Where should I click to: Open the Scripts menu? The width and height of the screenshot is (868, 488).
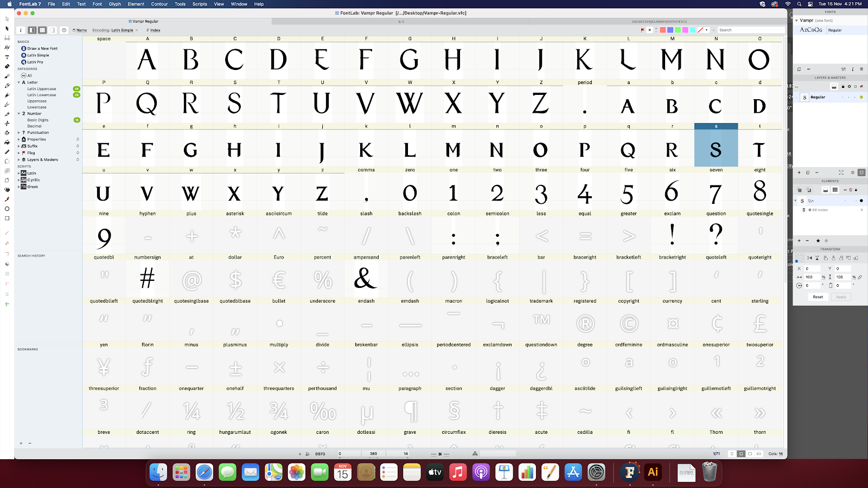click(x=200, y=4)
